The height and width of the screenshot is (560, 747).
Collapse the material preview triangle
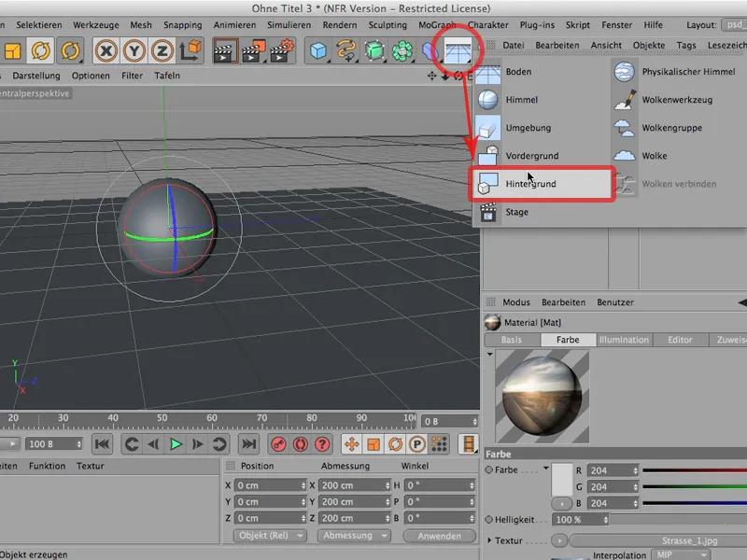(489, 355)
